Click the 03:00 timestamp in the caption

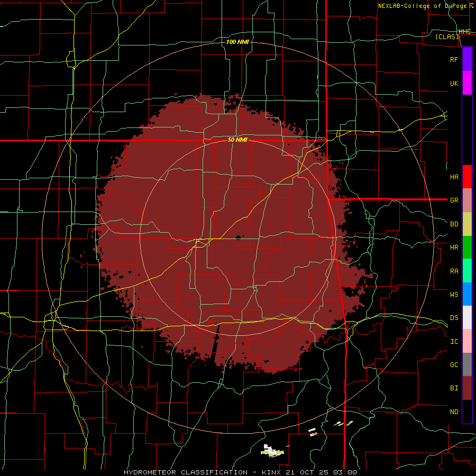[346, 472]
